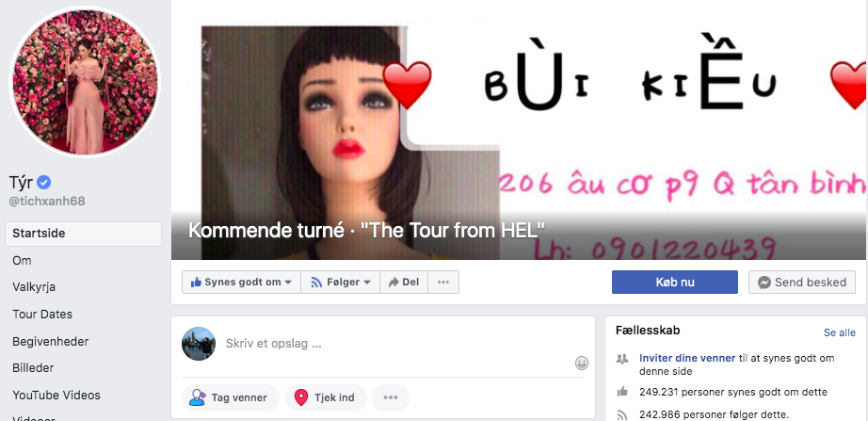Click the Inviter dine venner link
The image size is (868, 421).
click(x=687, y=359)
